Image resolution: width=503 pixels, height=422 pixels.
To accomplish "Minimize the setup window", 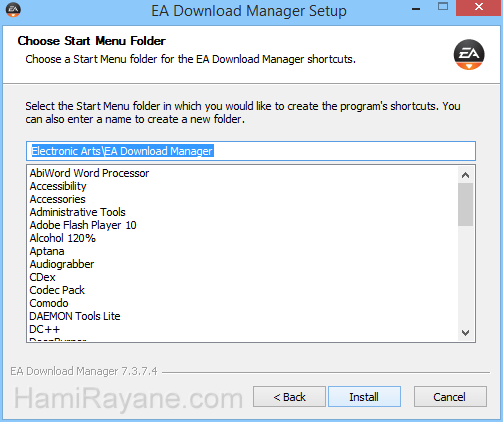I will 416,9.
